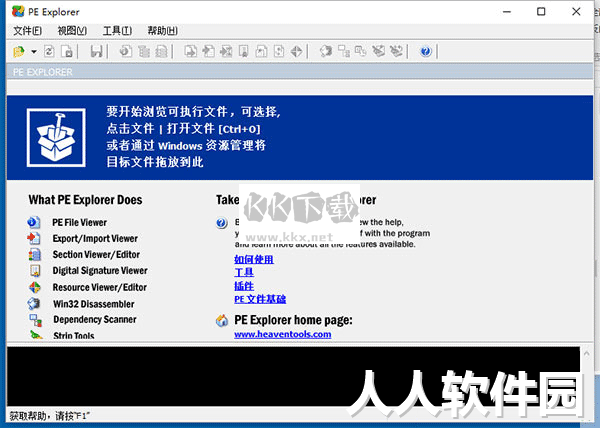
Task: Click the black log output pane
Action: pyautogui.click(x=293, y=376)
